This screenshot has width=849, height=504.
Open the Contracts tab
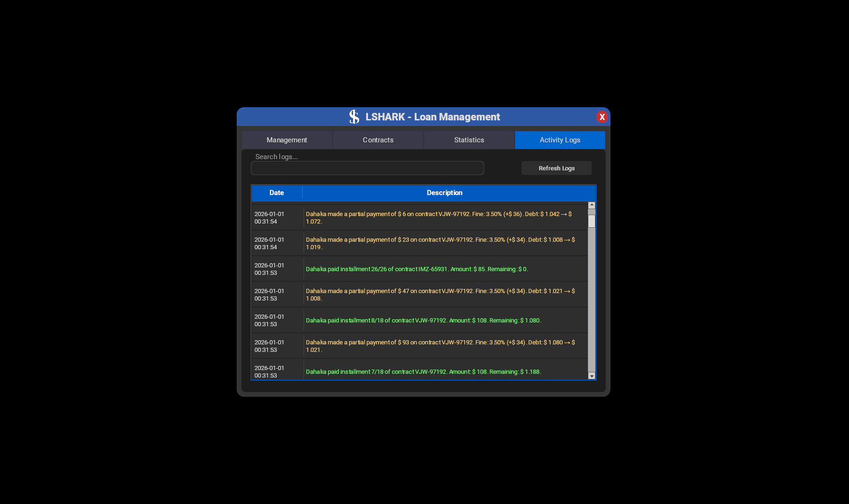pos(378,140)
